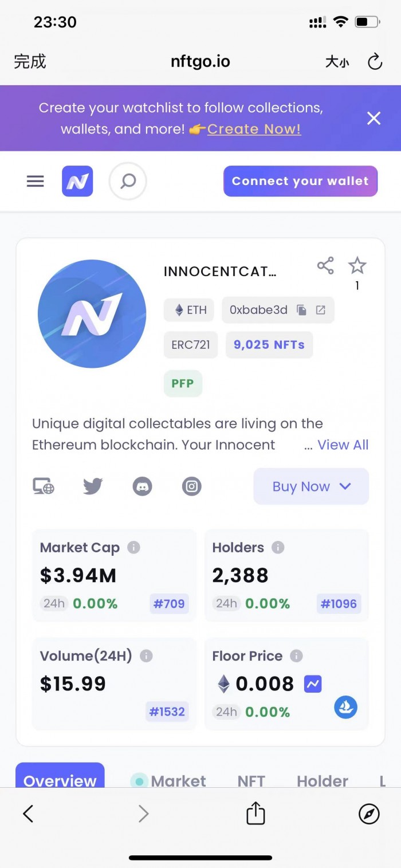The width and height of the screenshot is (401, 868).
Task: Share the collection via share icon
Action: click(x=325, y=265)
